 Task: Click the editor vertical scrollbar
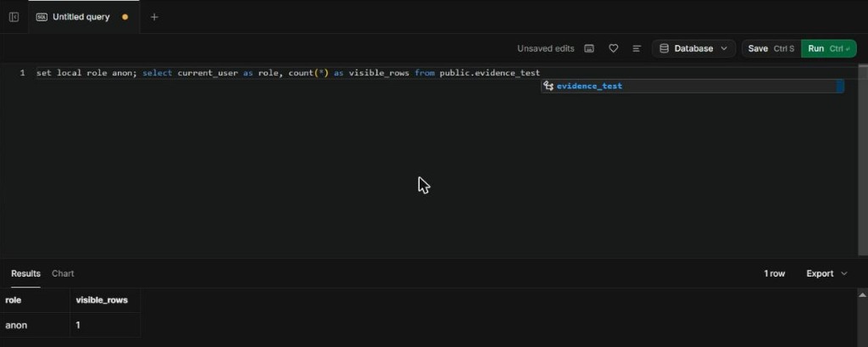point(862,160)
